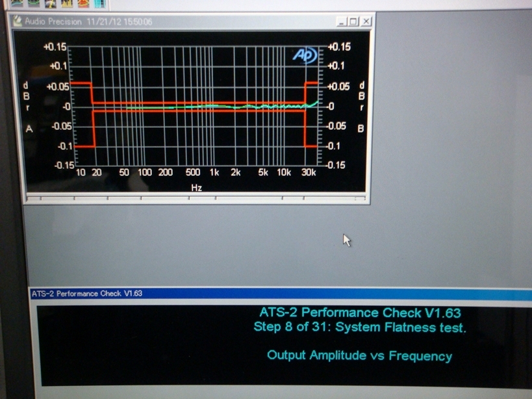The height and width of the screenshot is (399, 532).
Task: Click the right axis '-0.1' label
Action: [x=333, y=146]
